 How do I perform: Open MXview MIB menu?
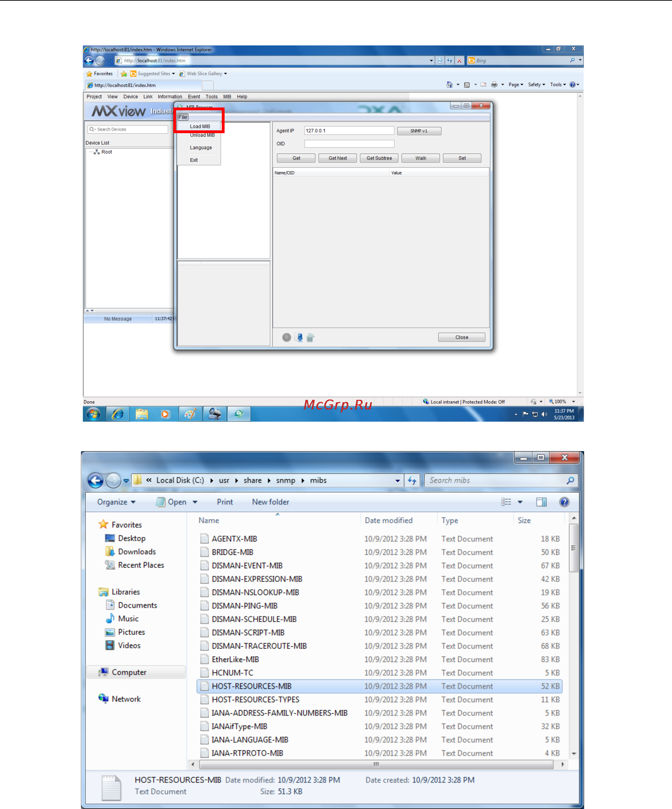[x=227, y=97]
